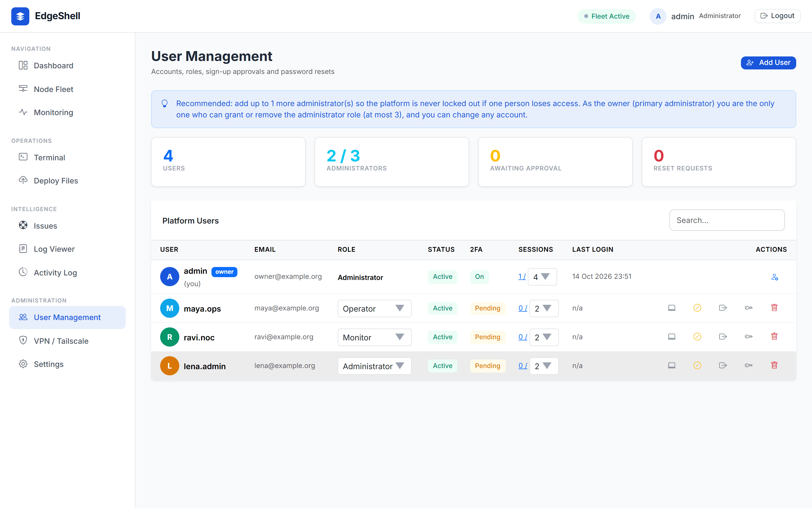The image size is (812, 508).
Task: Open ravi.noc's sessions count link
Action: coord(523,337)
